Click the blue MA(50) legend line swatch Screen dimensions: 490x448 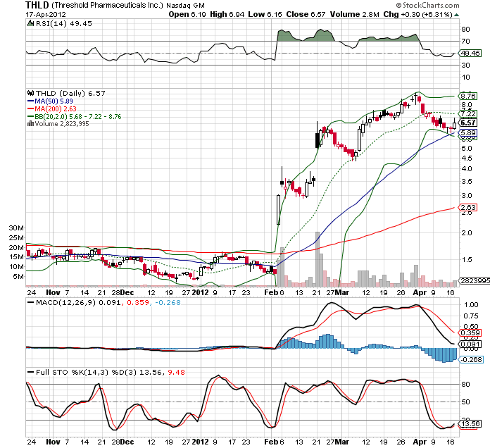click(x=31, y=101)
